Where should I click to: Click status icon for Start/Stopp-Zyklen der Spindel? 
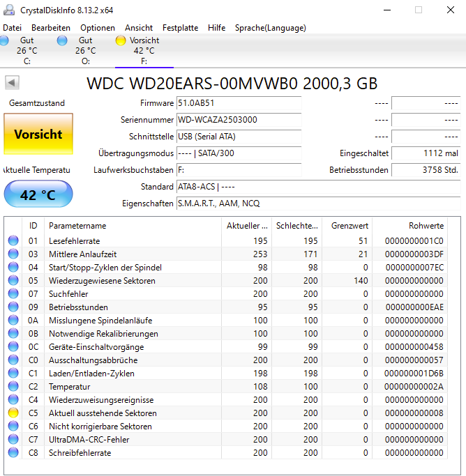(13, 267)
